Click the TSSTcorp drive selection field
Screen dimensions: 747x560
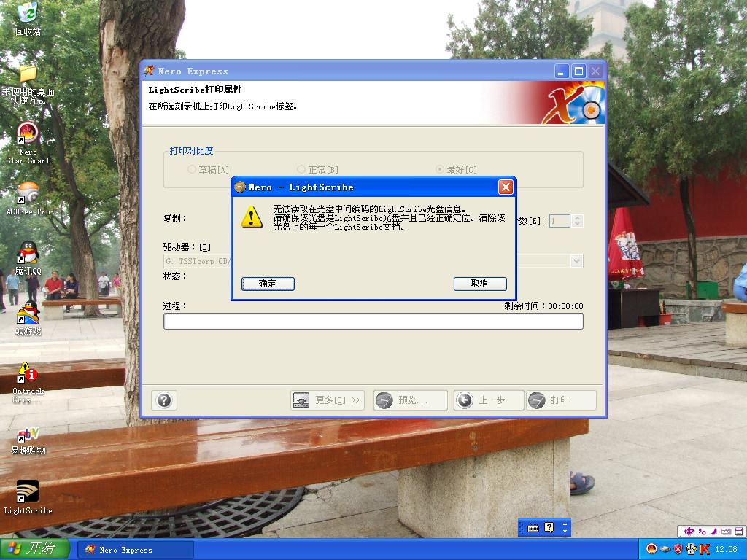pyautogui.click(x=373, y=261)
